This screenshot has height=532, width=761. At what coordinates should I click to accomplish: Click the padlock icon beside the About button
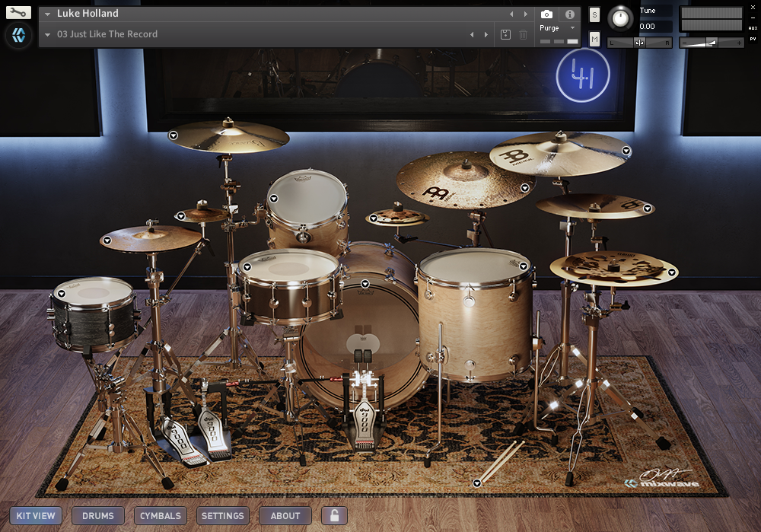pyautogui.click(x=333, y=515)
